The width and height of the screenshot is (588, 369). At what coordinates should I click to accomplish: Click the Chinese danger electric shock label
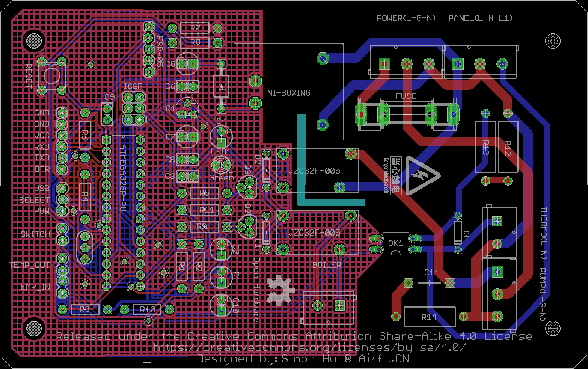[392, 175]
